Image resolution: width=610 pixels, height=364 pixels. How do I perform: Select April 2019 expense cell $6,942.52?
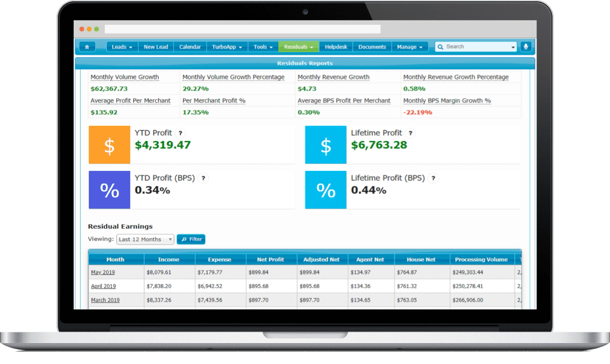(x=210, y=286)
